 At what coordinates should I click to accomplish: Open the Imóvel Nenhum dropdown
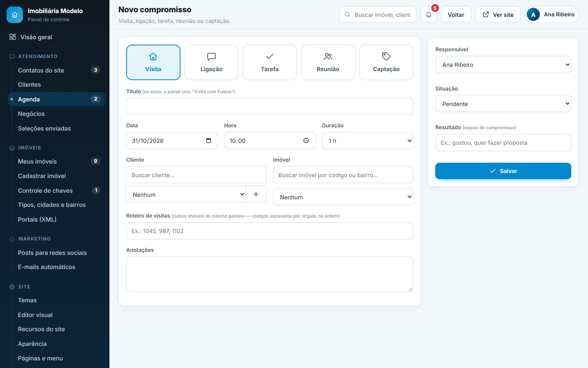[343, 197]
